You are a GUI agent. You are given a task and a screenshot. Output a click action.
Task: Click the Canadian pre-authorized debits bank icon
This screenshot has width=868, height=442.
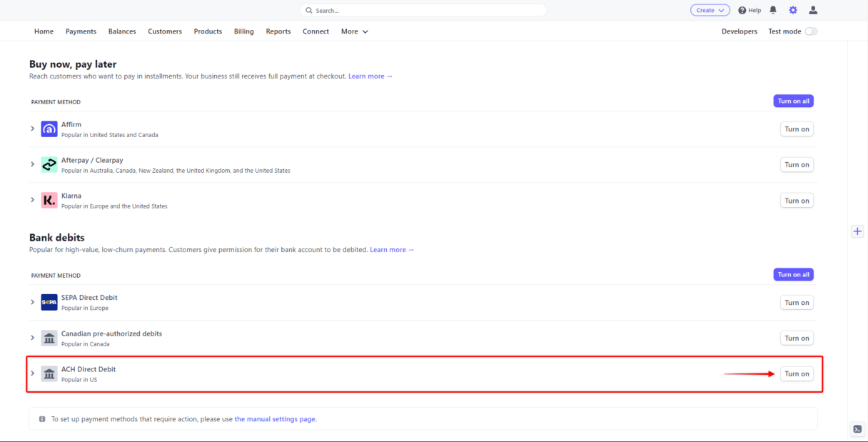tap(49, 338)
